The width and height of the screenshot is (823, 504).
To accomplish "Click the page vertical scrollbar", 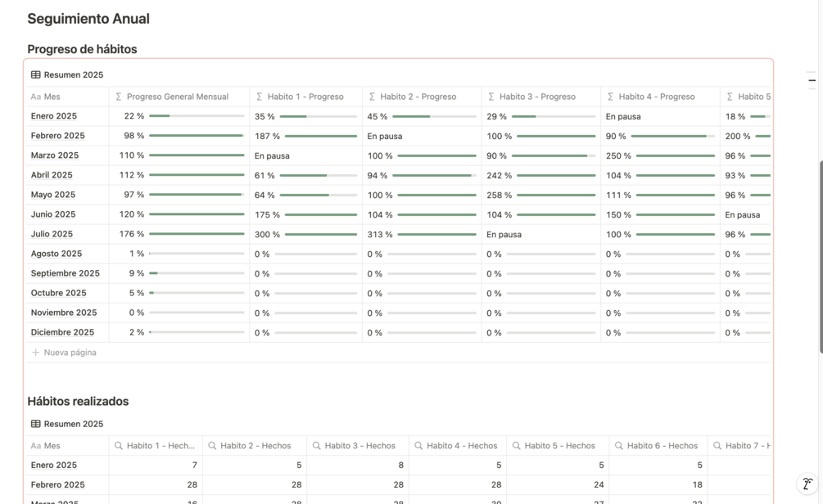I will [821, 254].
